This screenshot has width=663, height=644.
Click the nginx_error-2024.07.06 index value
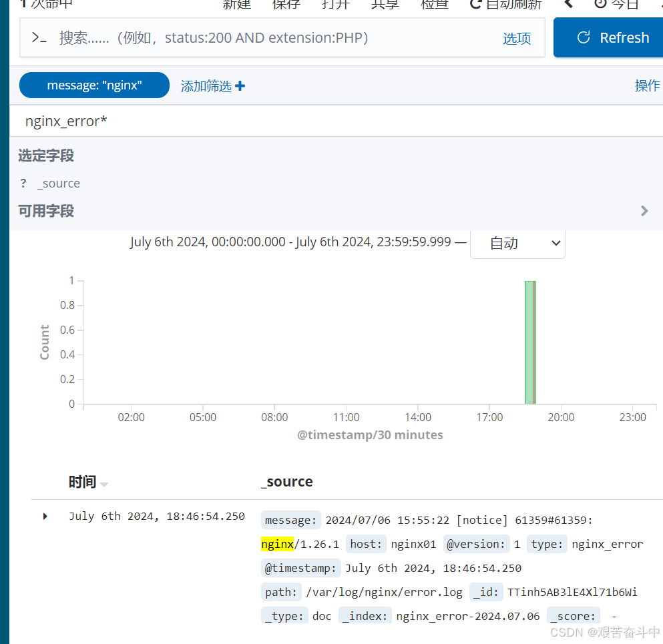click(x=467, y=616)
